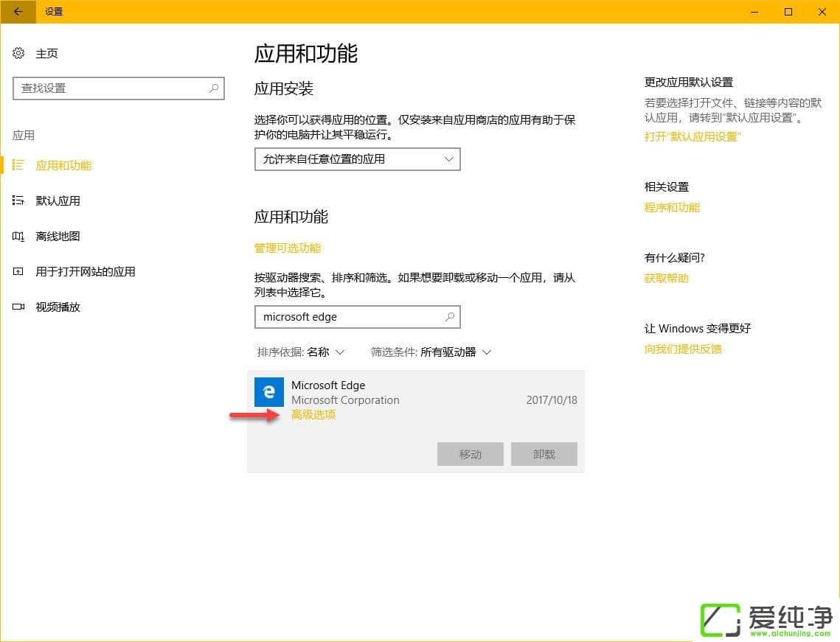This screenshot has width=840, height=642.
Task: Click the gear icon next to 主页
Action: [18, 52]
